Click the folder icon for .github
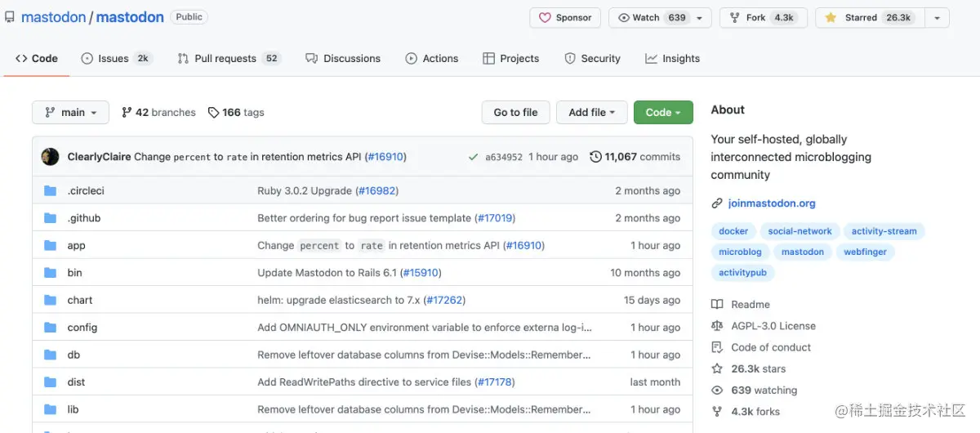Image resolution: width=980 pixels, height=433 pixels. coord(51,218)
